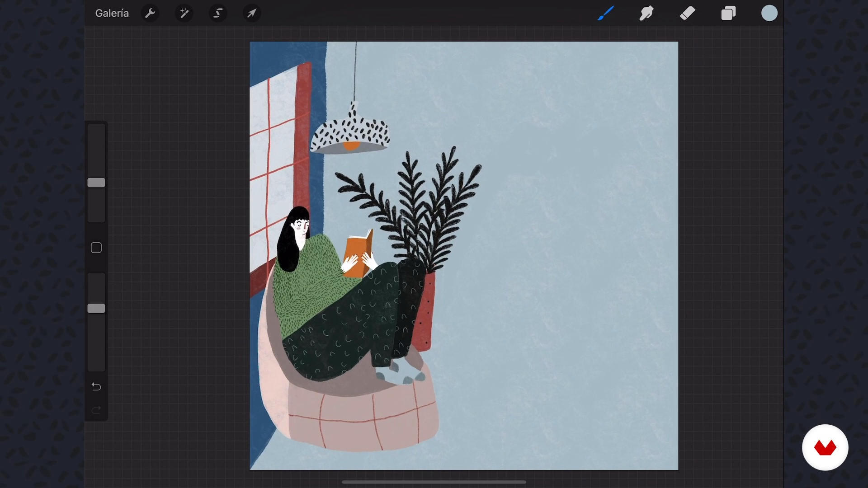Open the Adjustments magic wand menu

[184, 14]
